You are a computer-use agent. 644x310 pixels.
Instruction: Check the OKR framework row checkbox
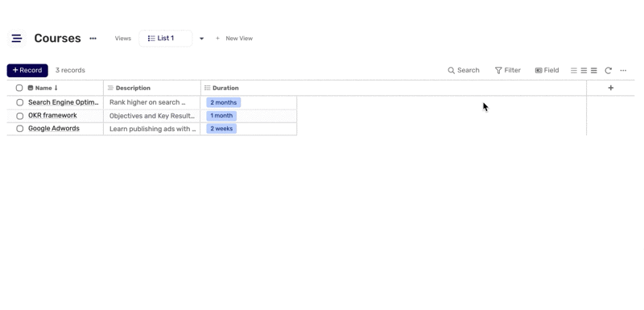19,116
